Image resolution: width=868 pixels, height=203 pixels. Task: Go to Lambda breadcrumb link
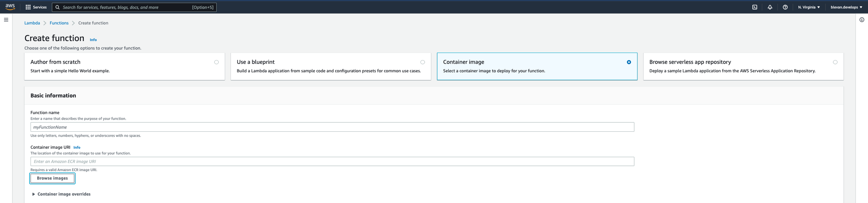coord(32,23)
